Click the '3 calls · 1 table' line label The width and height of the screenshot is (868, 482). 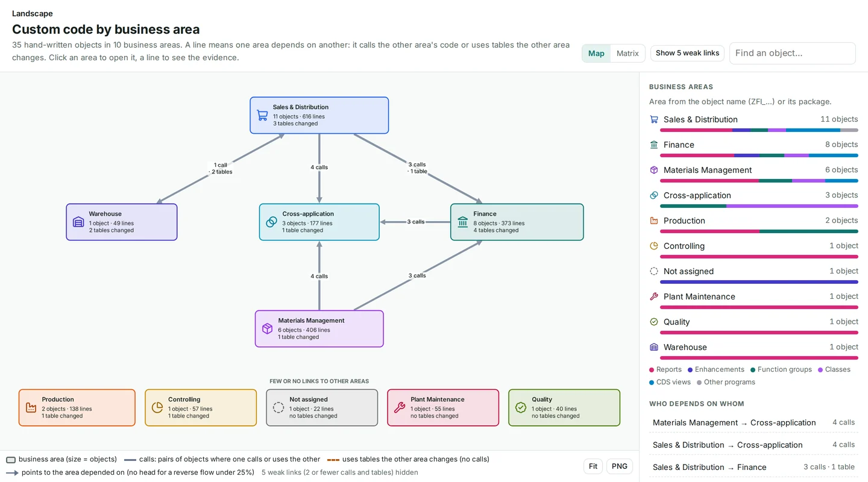[x=418, y=167]
